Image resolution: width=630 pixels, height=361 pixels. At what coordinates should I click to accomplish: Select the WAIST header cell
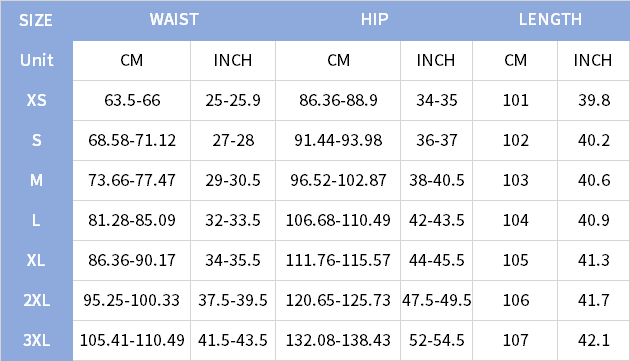(174, 19)
